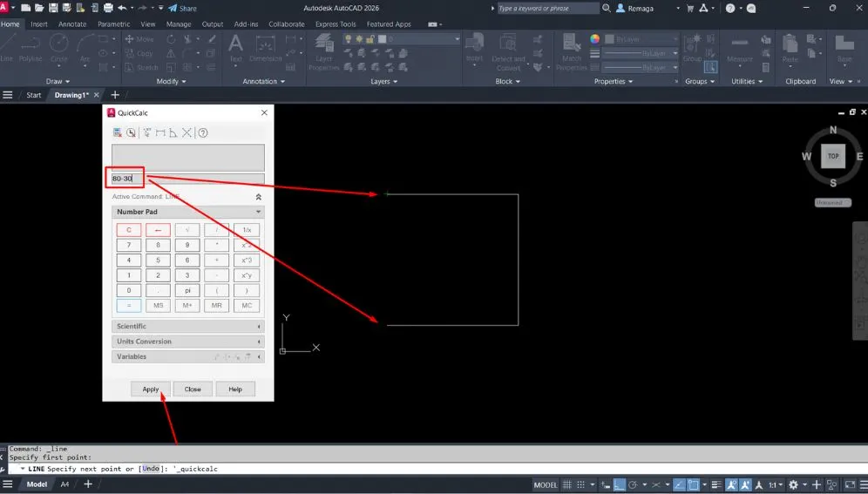Click the Save icon in quick access toolbar
Screen dimensions: 868x494
[x=54, y=8]
